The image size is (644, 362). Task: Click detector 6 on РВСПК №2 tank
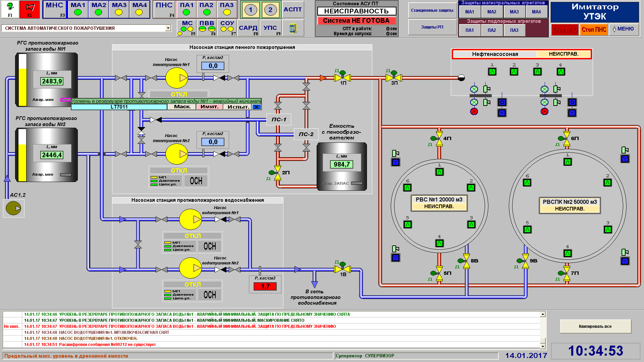tap(527, 183)
